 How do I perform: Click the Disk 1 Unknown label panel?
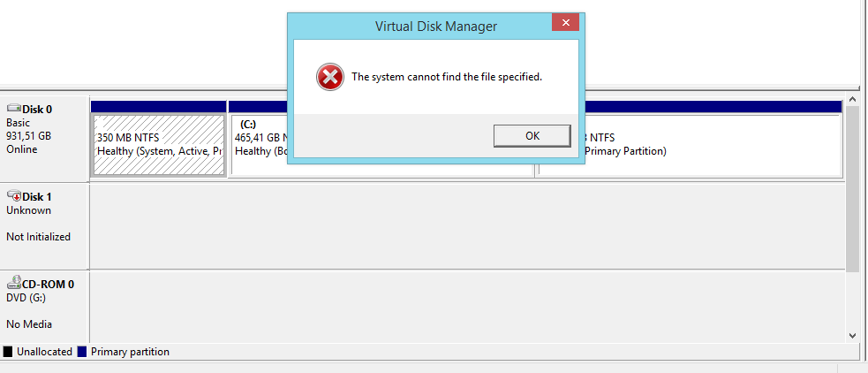pyautogui.click(x=44, y=226)
